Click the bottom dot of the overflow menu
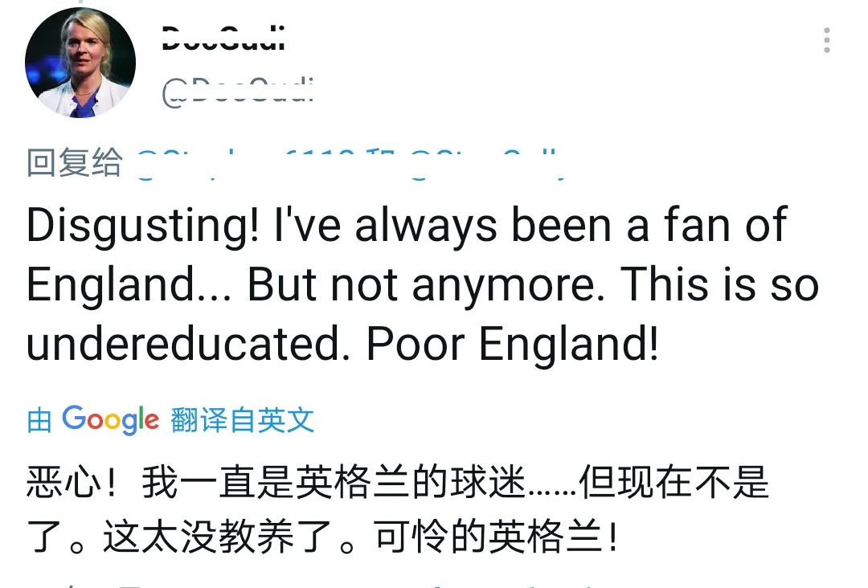868x588 pixels. tap(826, 50)
